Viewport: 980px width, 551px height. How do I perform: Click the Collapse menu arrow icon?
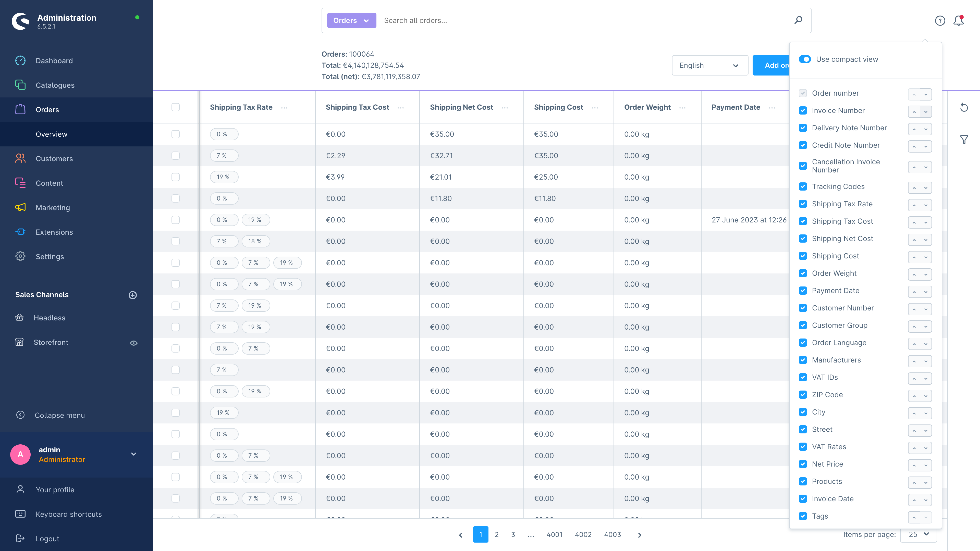(x=20, y=415)
